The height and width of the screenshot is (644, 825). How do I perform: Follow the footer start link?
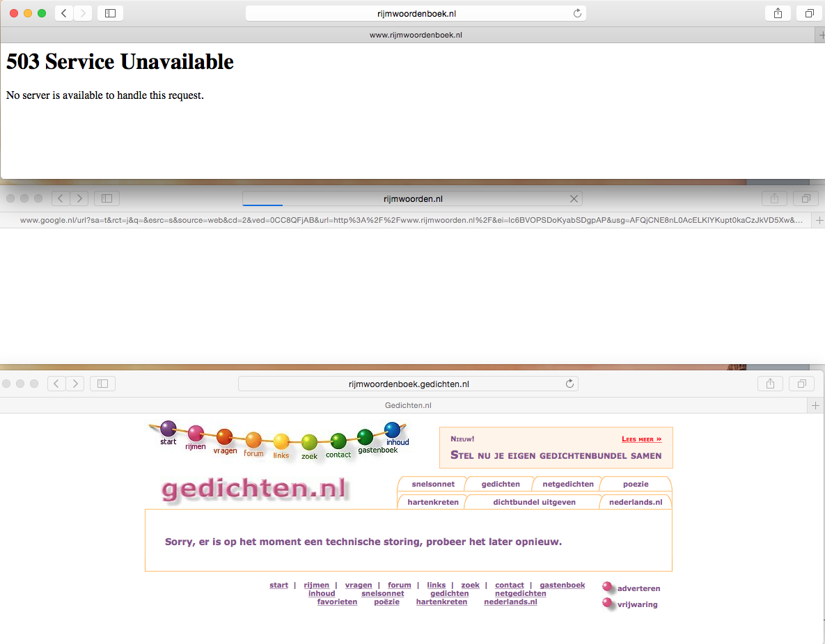pos(279,585)
